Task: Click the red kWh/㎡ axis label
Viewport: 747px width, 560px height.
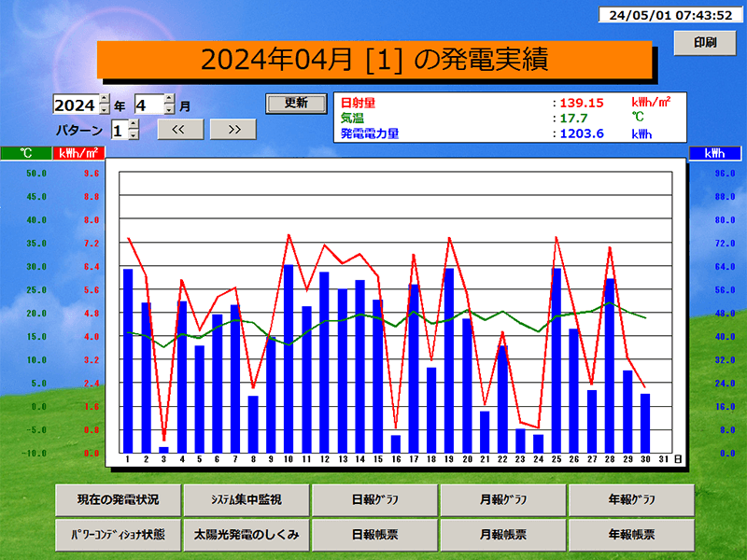Action: (x=78, y=153)
